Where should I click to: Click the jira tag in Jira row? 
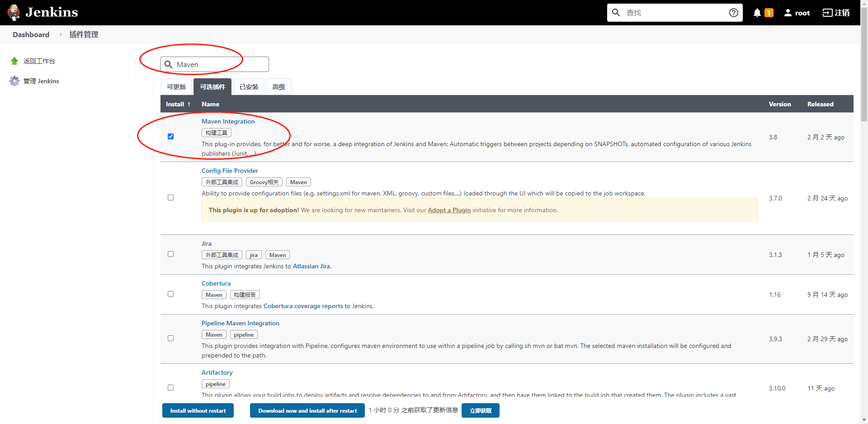[x=254, y=255]
